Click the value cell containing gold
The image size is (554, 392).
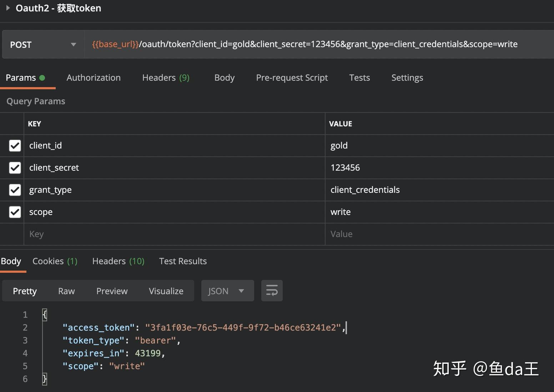[x=440, y=146]
